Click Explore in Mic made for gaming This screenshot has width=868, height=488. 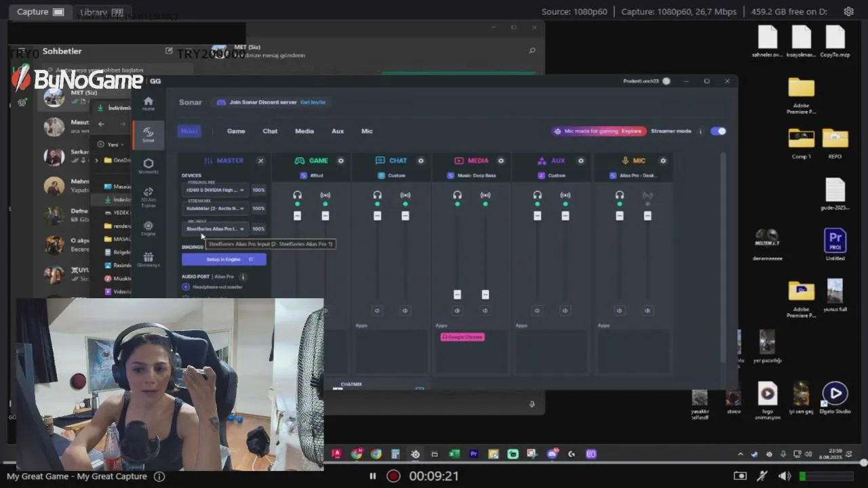click(x=631, y=131)
